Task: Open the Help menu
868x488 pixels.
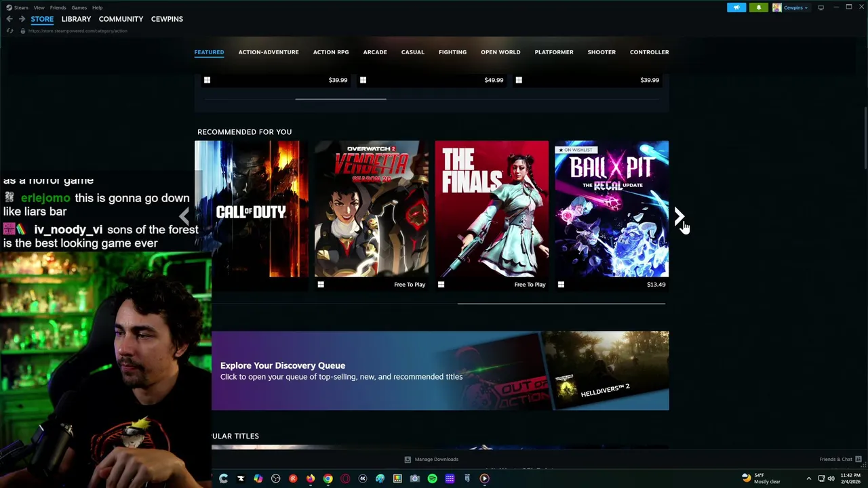Action: point(98,7)
